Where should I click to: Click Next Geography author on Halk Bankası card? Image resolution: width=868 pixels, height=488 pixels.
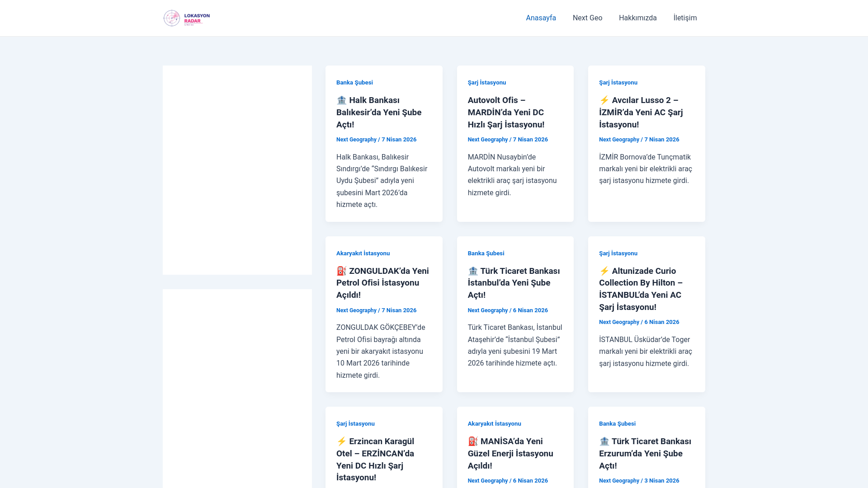356,140
